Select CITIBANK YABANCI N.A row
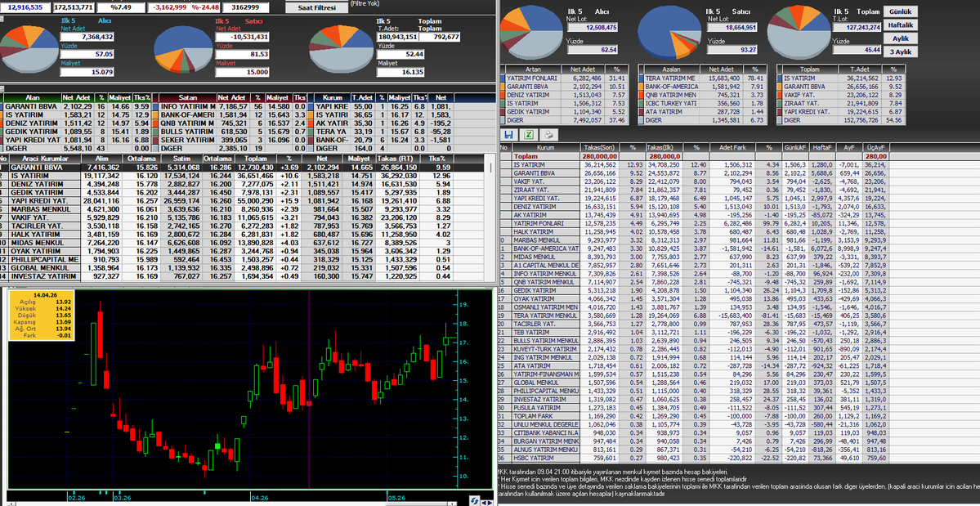The height and width of the screenshot is (506, 980). coord(739,432)
